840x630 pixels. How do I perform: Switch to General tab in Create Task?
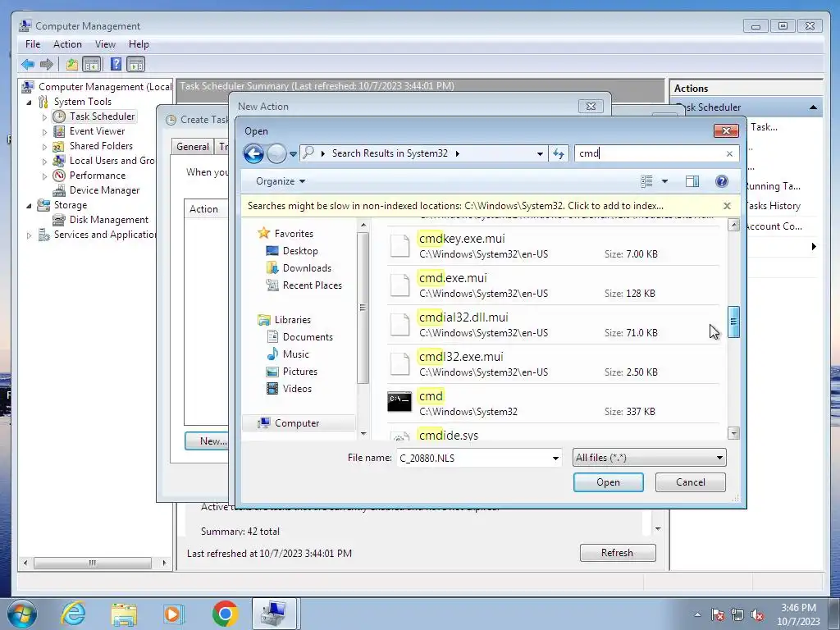pos(192,147)
